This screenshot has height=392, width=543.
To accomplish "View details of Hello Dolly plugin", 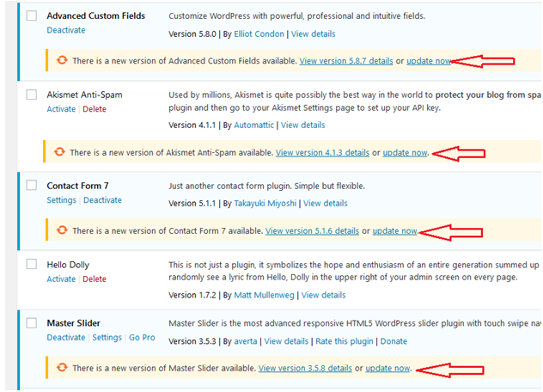I will click(324, 295).
